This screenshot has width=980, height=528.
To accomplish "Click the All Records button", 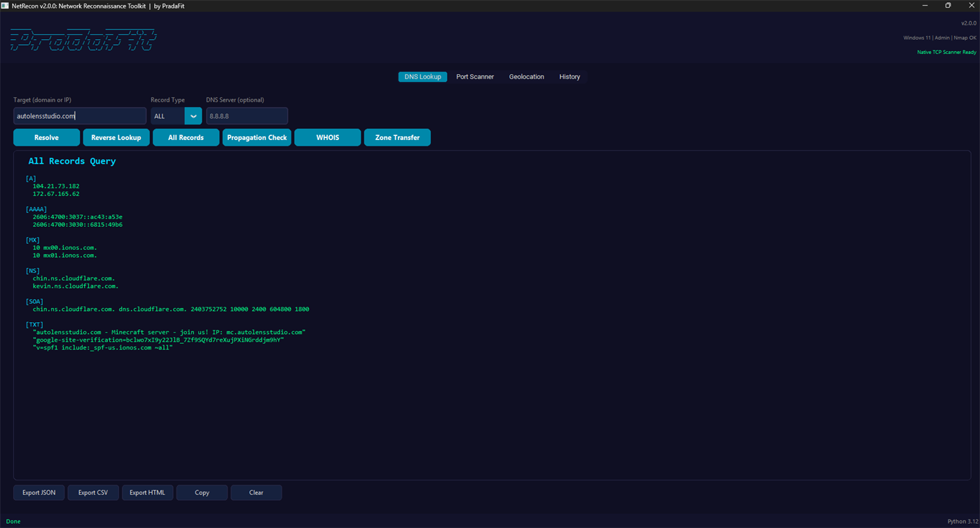I will point(186,137).
